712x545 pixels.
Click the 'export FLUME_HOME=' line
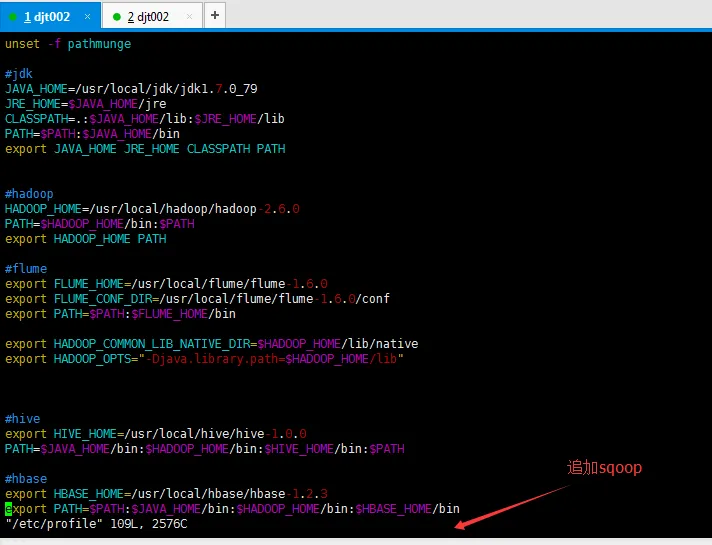pos(166,283)
